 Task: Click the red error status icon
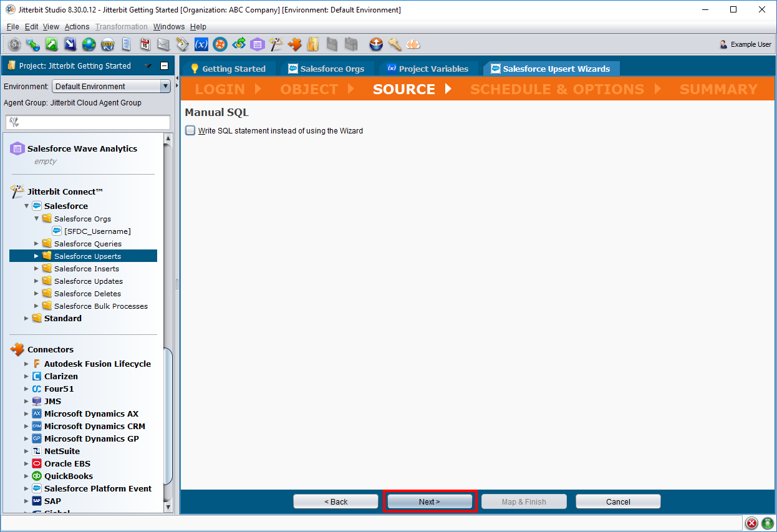[x=751, y=523]
